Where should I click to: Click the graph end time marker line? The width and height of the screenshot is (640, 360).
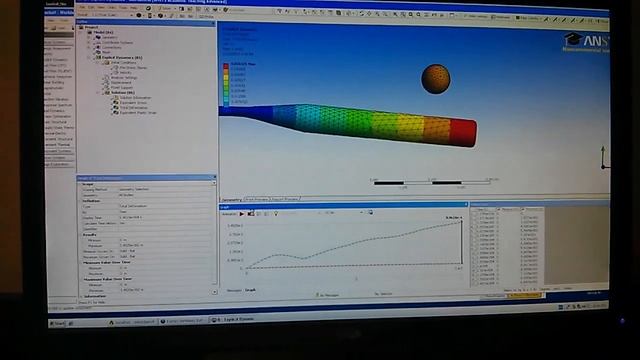pyautogui.click(x=462, y=242)
